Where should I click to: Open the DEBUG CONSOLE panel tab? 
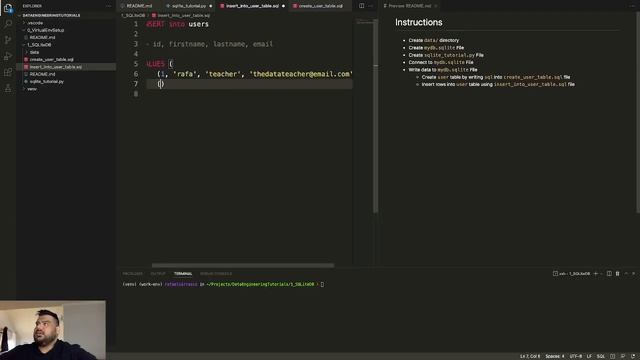tap(216, 273)
